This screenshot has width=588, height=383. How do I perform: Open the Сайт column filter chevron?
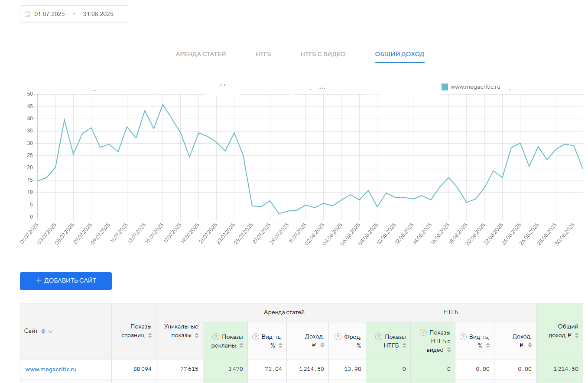(50, 332)
